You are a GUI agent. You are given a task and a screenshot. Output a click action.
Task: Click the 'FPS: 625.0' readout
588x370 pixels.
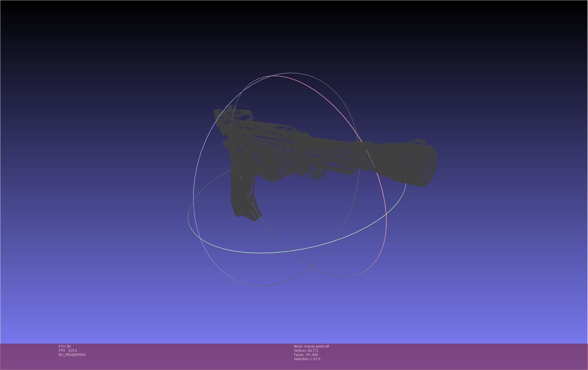coord(68,351)
